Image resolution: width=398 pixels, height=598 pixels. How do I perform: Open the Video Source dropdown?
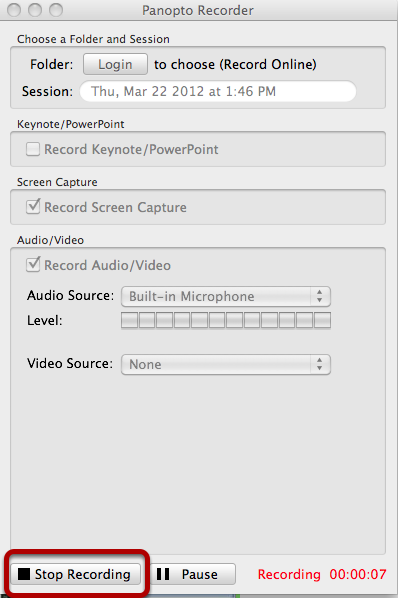226,364
